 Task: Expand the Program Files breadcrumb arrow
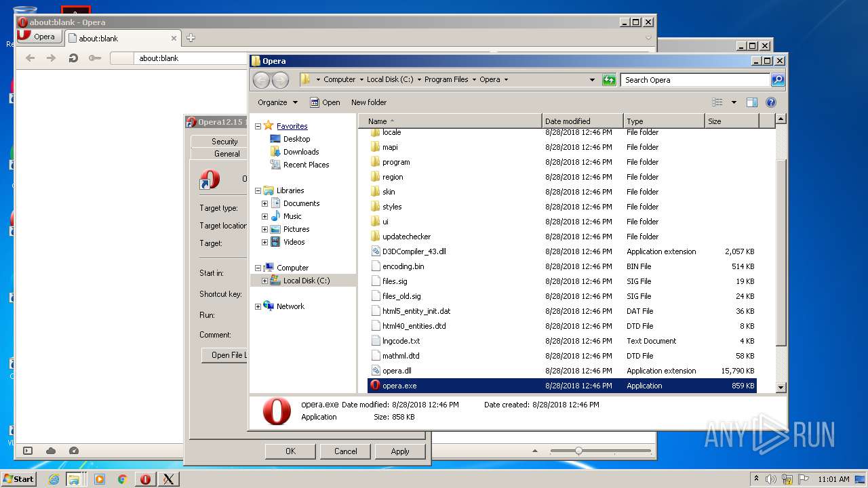pos(474,80)
